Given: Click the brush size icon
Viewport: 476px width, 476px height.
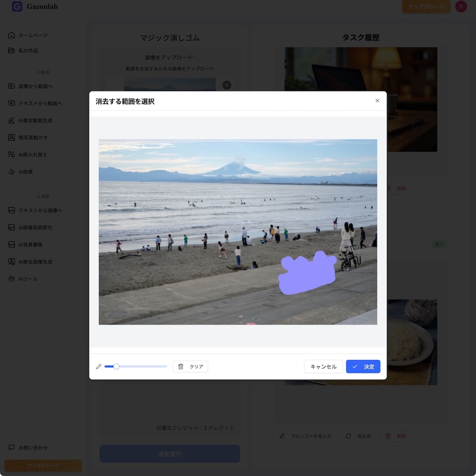Looking at the screenshot, I should [99, 367].
